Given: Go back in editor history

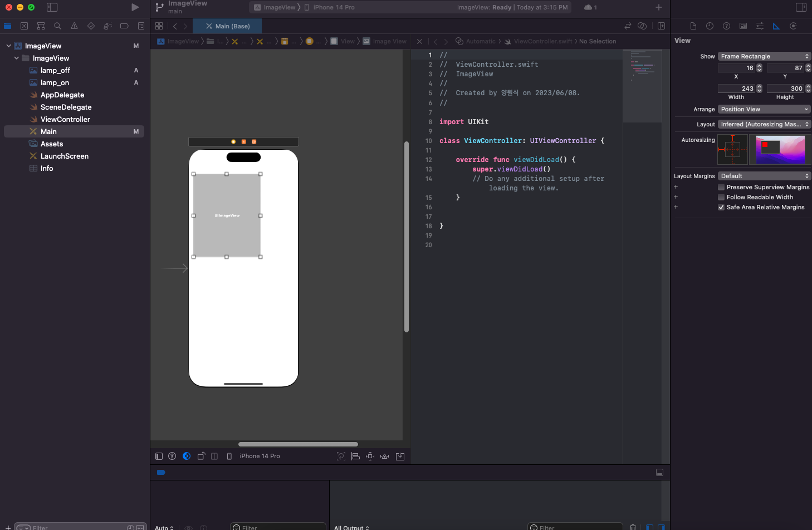Looking at the screenshot, I should [x=175, y=26].
